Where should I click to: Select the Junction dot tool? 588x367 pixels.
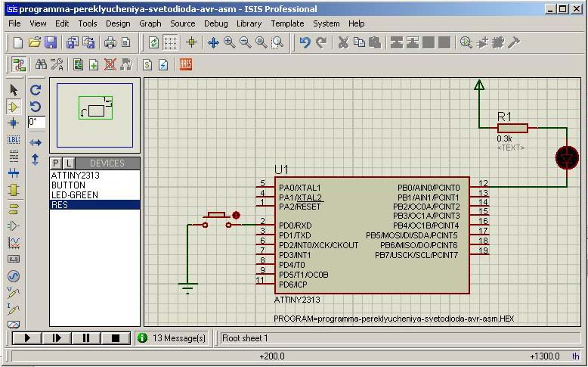pyautogui.click(x=14, y=123)
